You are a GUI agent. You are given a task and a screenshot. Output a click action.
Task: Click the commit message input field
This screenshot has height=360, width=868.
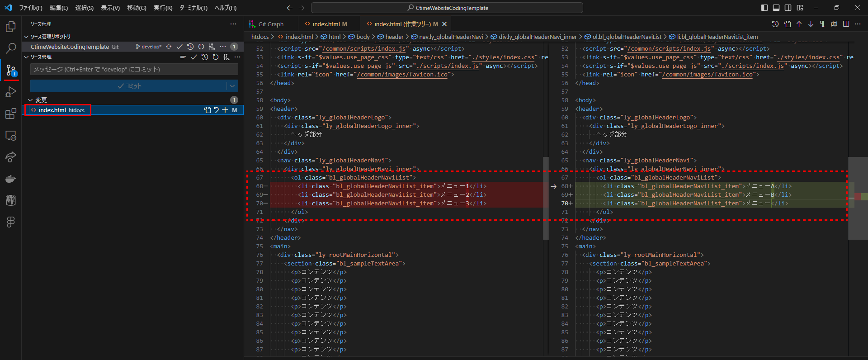click(x=134, y=69)
